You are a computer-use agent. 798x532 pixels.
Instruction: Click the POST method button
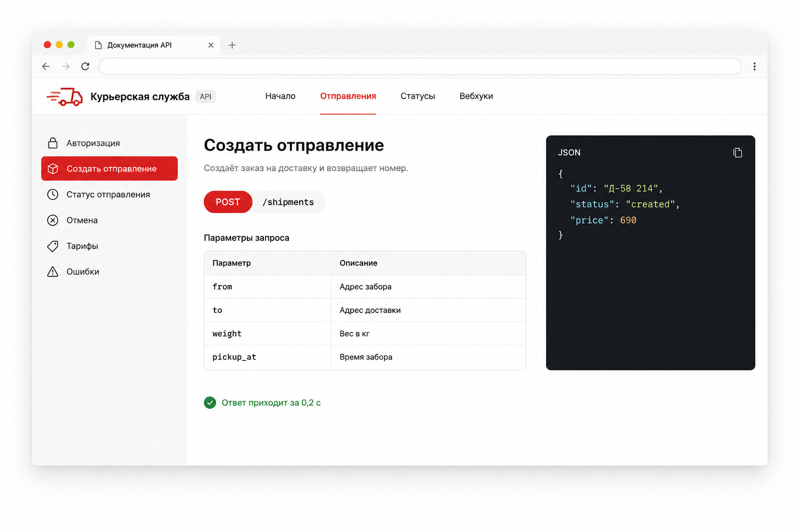228,202
